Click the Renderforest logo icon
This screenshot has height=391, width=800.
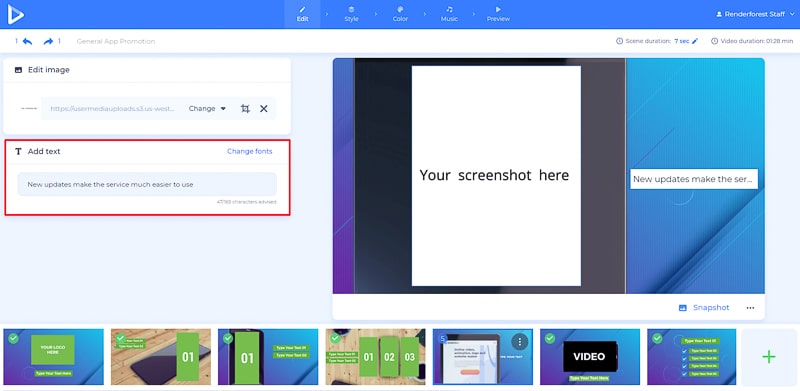[15, 14]
